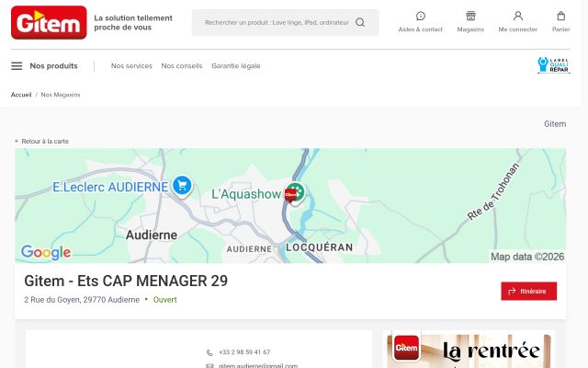Screen dimensions: 588x368
Task: Click Map data ©2026 attribution
Action: click(527, 257)
